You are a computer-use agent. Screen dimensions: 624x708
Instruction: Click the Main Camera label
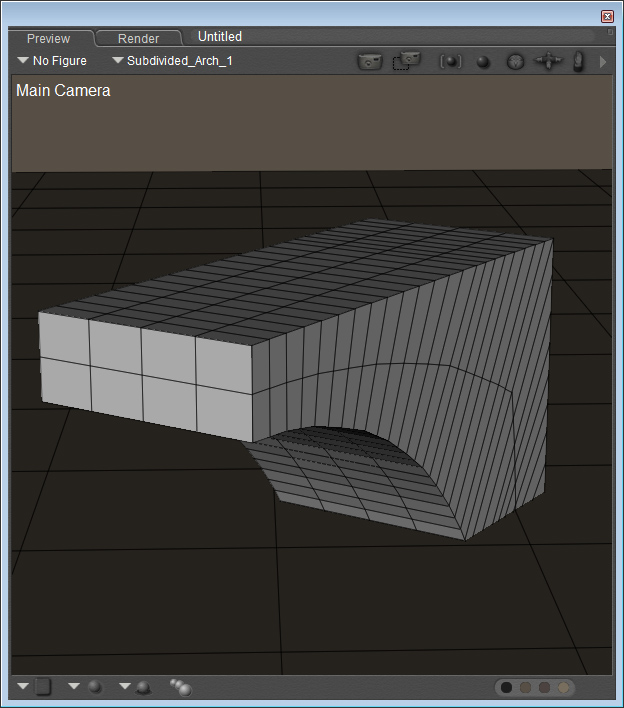click(x=63, y=90)
